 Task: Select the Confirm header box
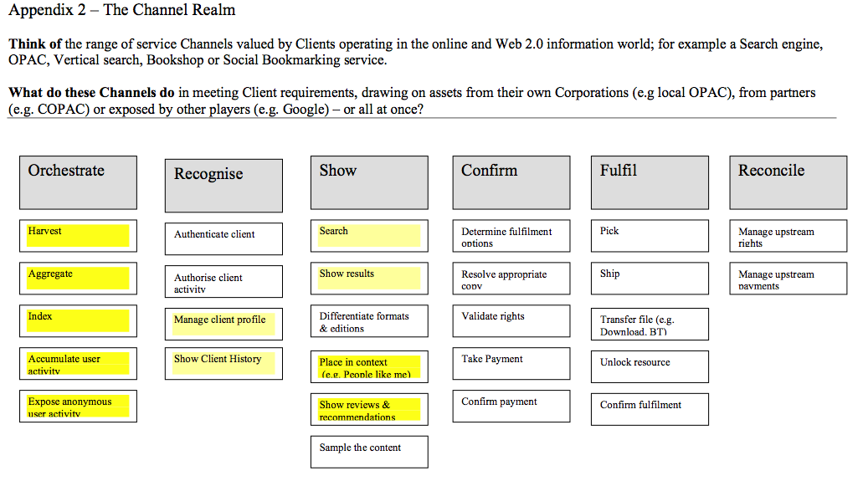coord(511,182)
